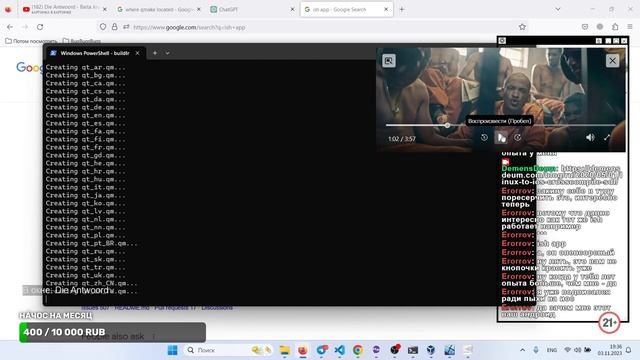Open a new Firefox tab
640x360 pixels.
[x=402, y=9]
